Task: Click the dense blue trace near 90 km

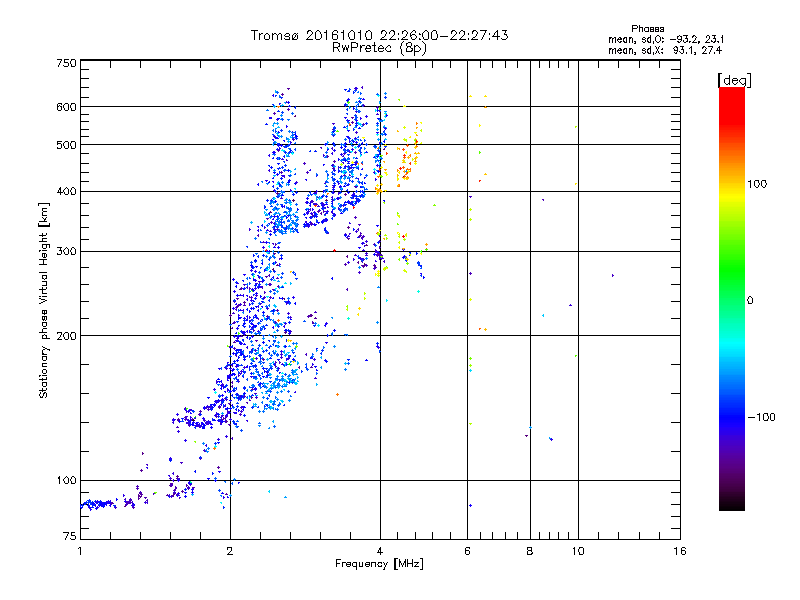Action: (98, 504)
